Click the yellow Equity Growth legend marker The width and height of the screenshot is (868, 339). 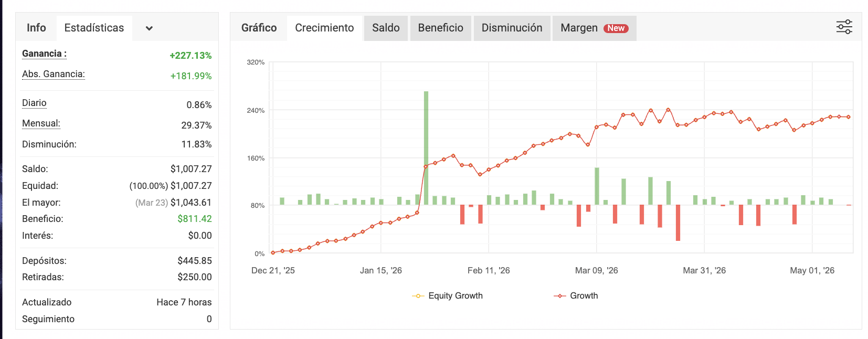(x=418, y=296)
